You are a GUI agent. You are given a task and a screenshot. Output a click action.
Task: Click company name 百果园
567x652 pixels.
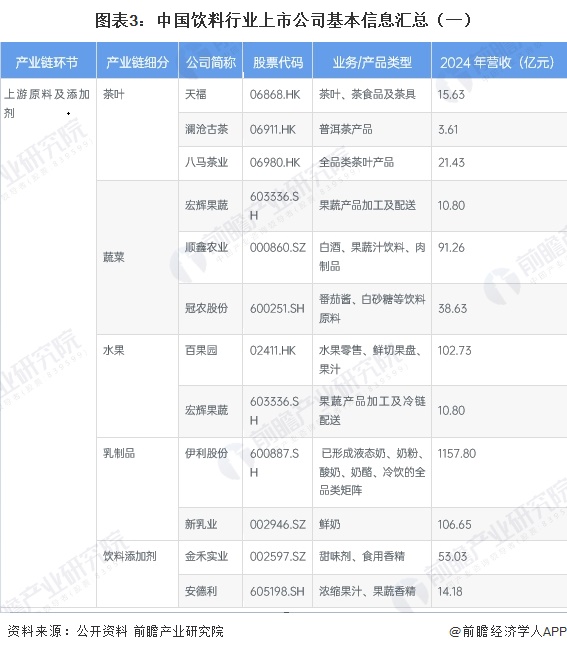[x=201, y=350]
